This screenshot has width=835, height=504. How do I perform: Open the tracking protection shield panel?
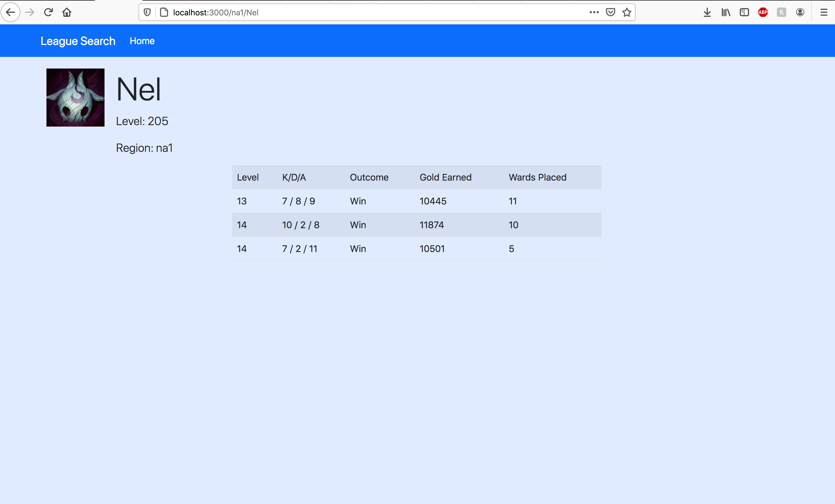pos(147,12)
